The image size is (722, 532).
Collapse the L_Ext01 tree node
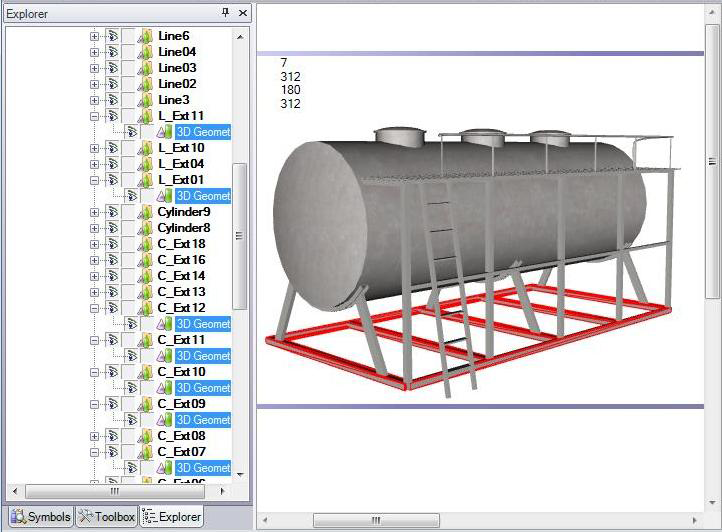(95, 180)
